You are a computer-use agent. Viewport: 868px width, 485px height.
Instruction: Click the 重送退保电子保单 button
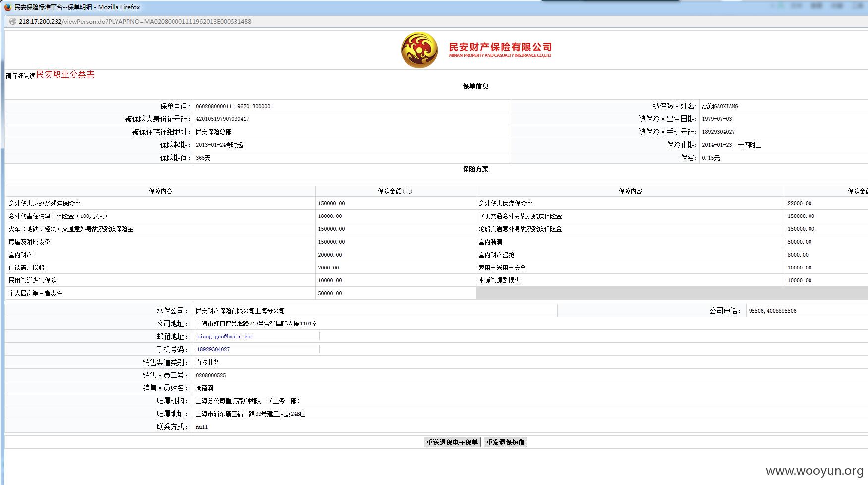[x=452, y=442]
